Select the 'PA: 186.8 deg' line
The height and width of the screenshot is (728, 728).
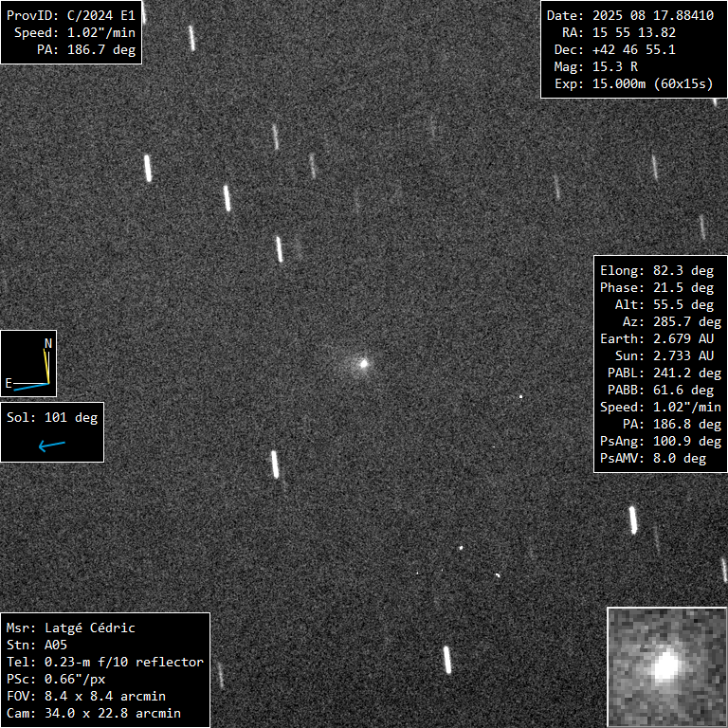[x=672, y=425]
